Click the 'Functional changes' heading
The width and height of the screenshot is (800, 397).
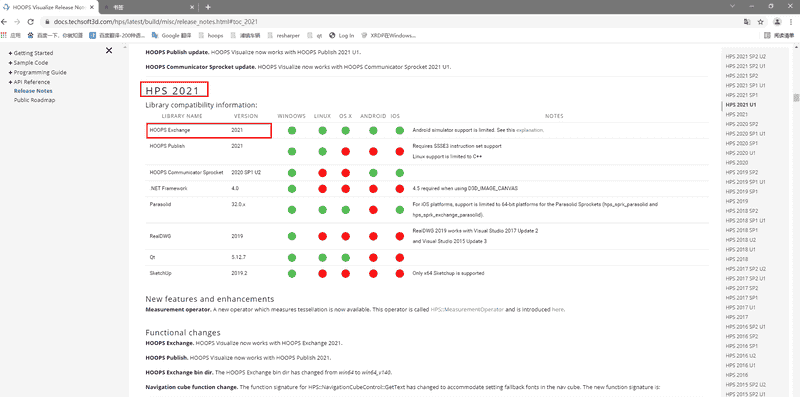183,332
